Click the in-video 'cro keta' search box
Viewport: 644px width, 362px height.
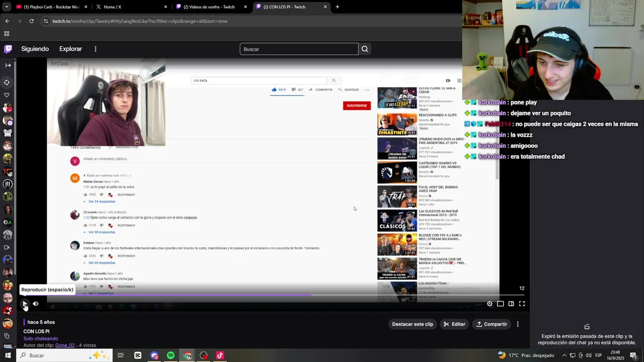[259, 80]
